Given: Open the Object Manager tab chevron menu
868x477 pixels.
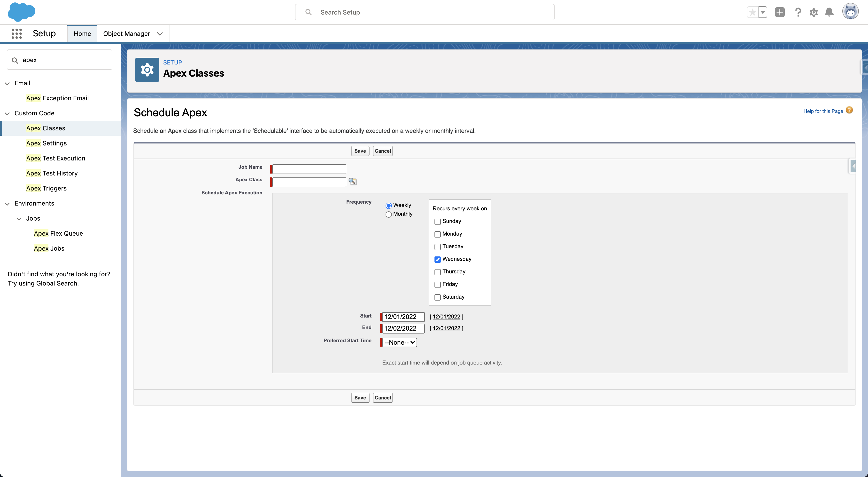Looking at the screenshot, I should click(160, 34).
